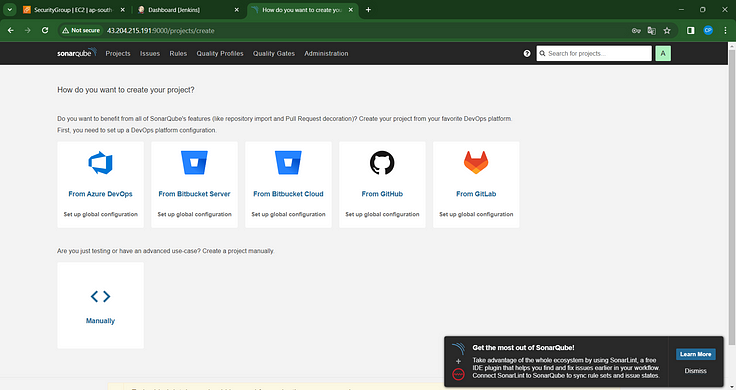Click the Learn More button

coord(696,354)
